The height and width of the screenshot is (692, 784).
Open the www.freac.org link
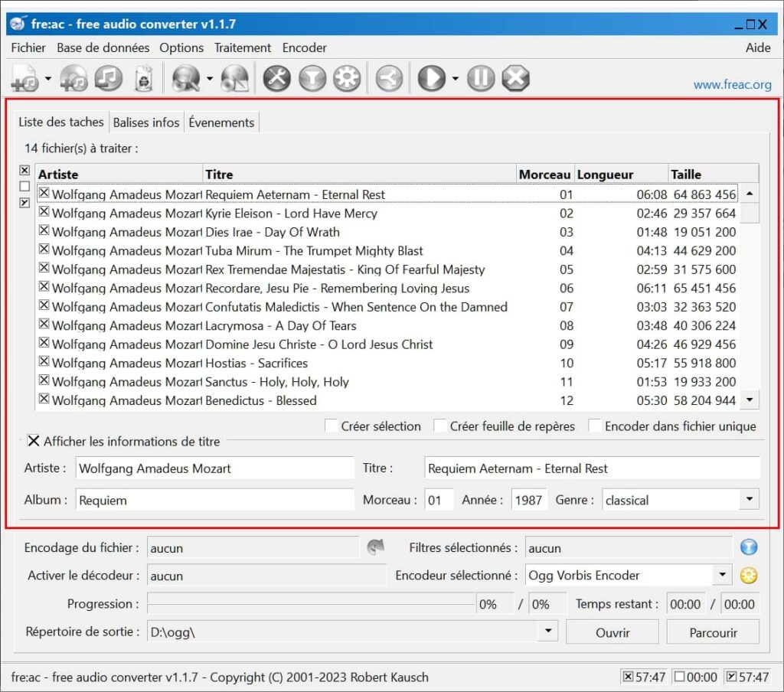tap(732, 84)
